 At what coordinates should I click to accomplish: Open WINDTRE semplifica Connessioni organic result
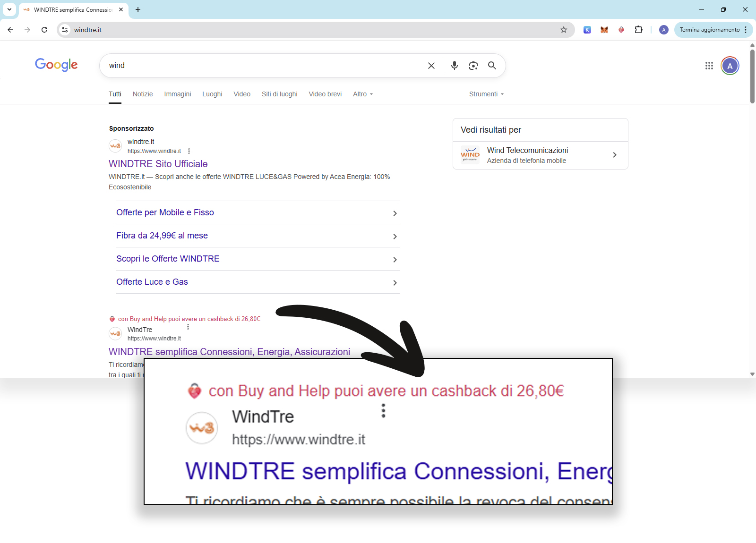point(229,352)
